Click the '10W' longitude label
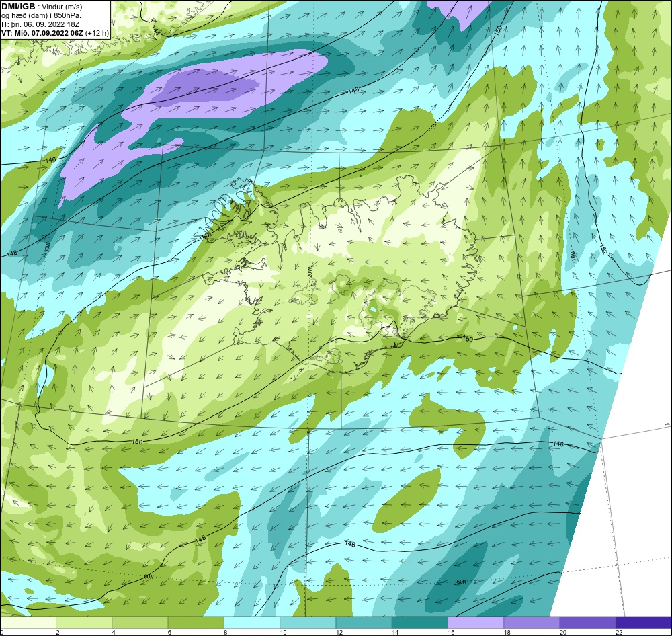The image size is (672, 636). pyautogui.click(x=572, y=254)
